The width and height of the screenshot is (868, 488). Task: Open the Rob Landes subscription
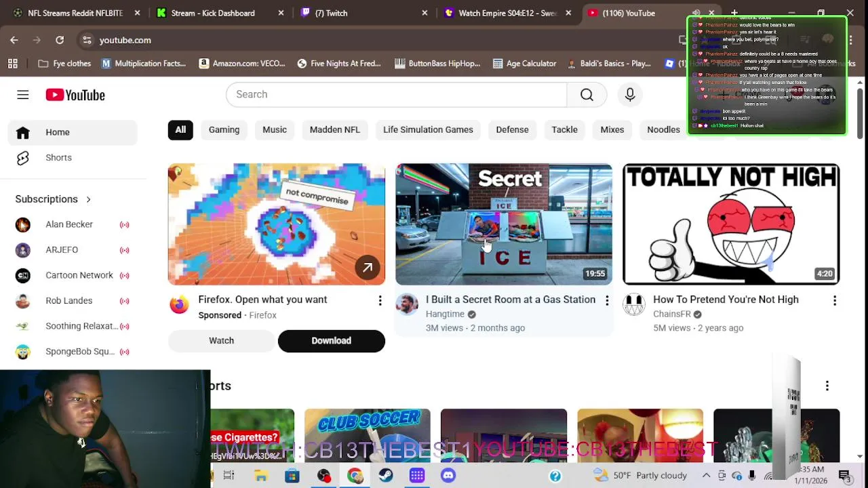[73, 301]
